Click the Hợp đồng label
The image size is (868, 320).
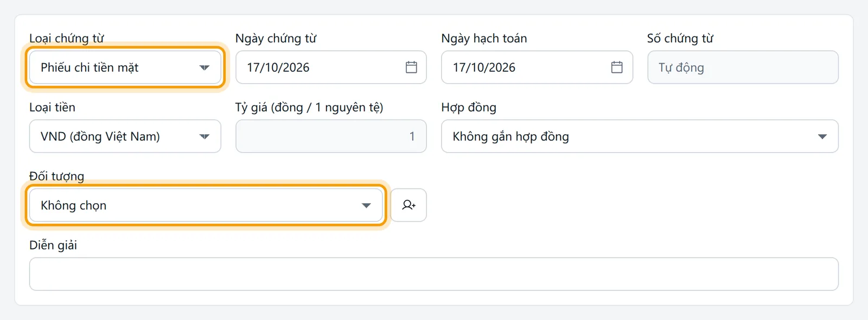coord(469,108)
